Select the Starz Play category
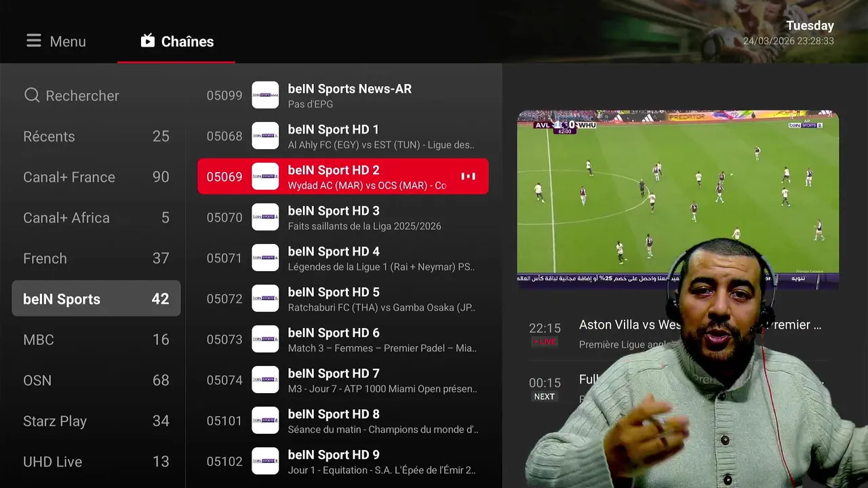 click(96, 421)
